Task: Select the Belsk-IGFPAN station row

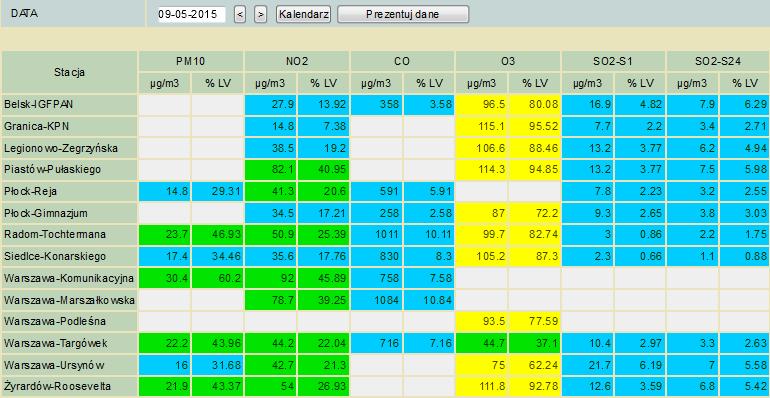Action: [x=69, y=105]
